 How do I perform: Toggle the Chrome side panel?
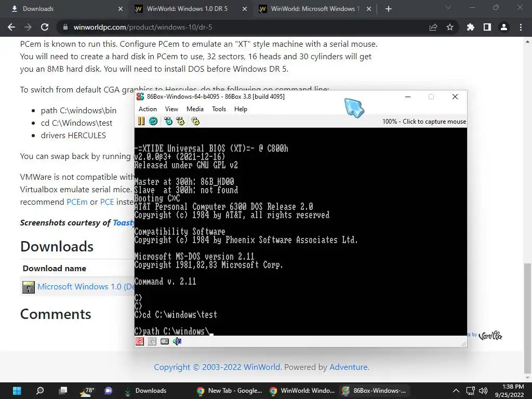point(487,27)
